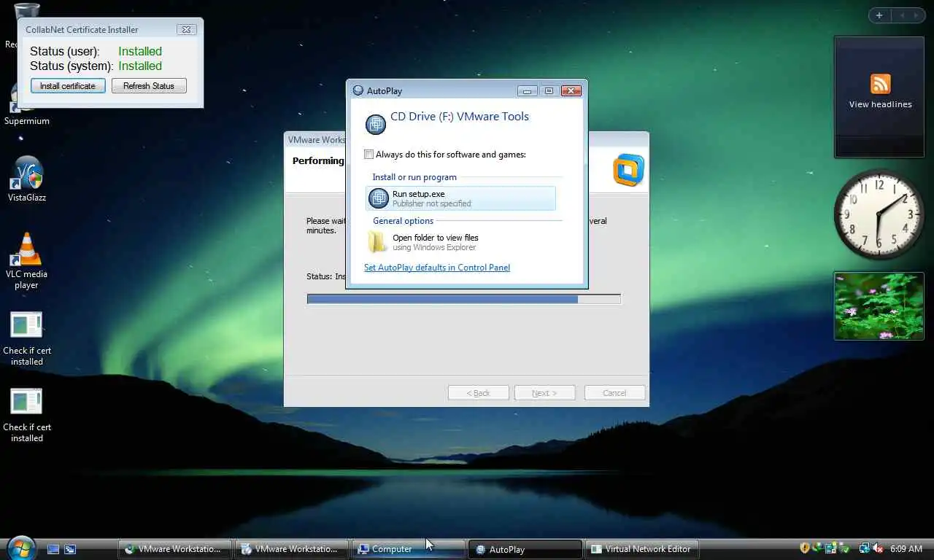Click the analog clock gadget
This screenshot has height=560, width=934.
click(x=879, y=214)
